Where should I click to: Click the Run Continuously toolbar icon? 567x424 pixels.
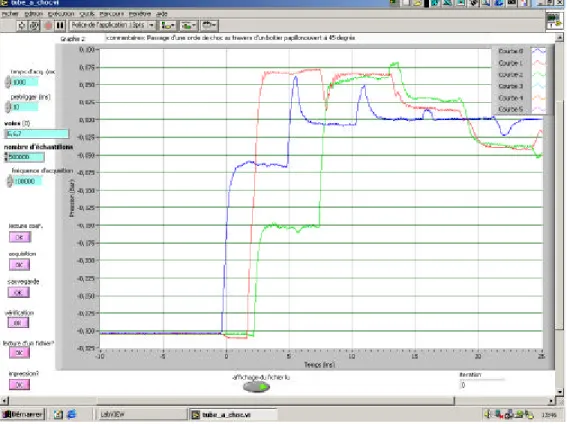34,25
